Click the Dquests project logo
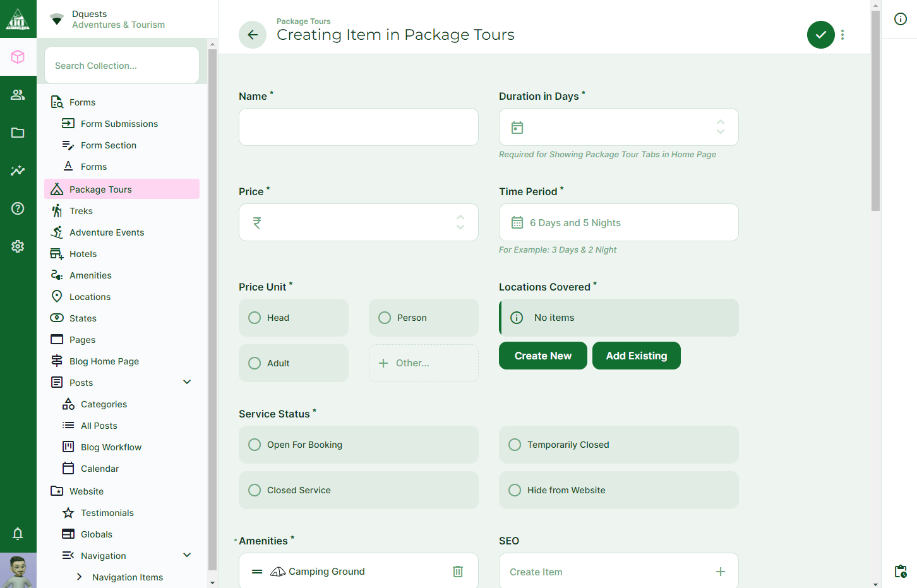This screenshot has width=917, height=588. pos(18,19)
